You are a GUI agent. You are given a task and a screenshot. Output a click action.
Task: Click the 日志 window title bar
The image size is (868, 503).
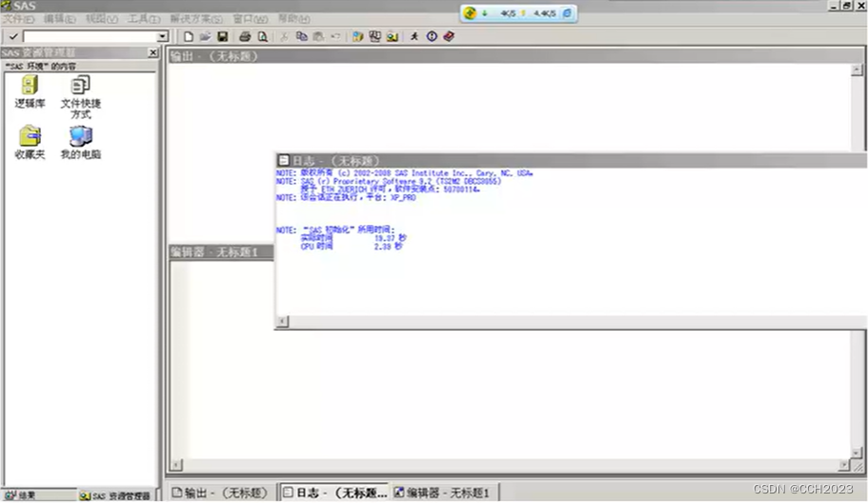(571, 160)
